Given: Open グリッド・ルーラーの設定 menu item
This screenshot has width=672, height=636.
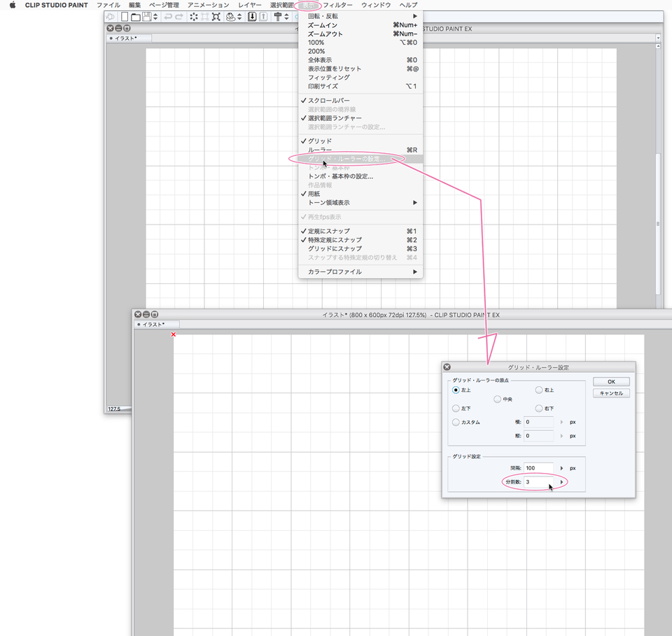Looking at the screenshot, I should (360, 159).
